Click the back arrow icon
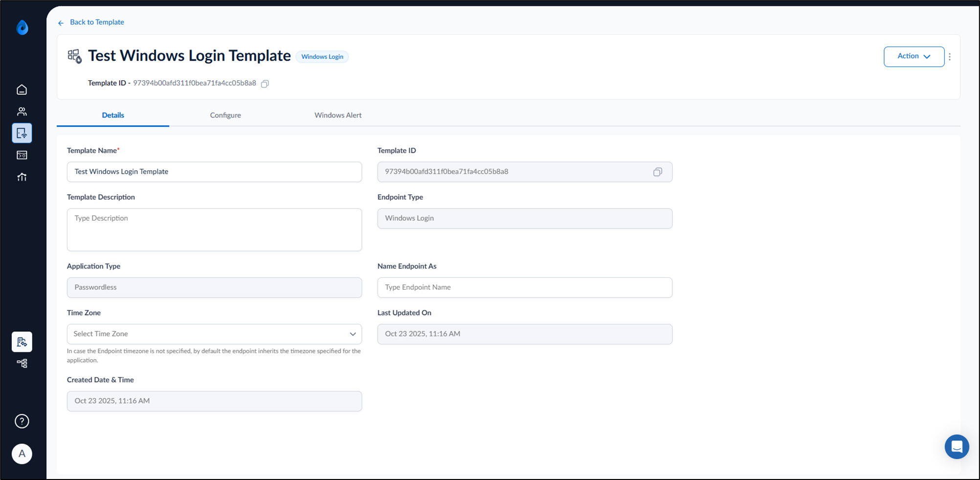The width and height of the screenshot is (980, 480). click(61, 23)
